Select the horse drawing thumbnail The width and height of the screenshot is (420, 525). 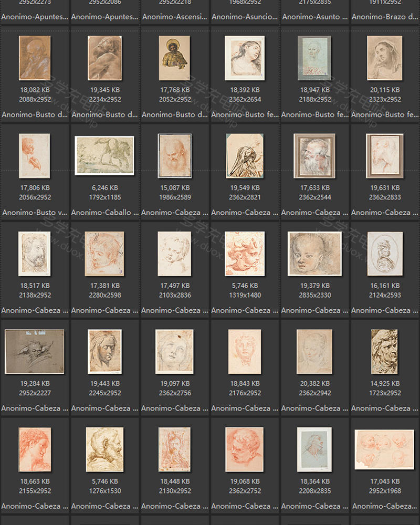tap(104, 155)
